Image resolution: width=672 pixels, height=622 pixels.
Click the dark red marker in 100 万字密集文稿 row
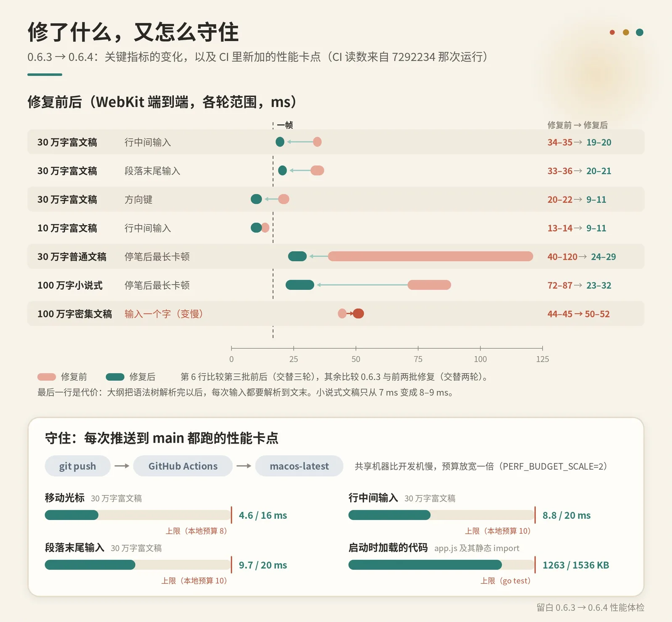[x=358, y=313]
